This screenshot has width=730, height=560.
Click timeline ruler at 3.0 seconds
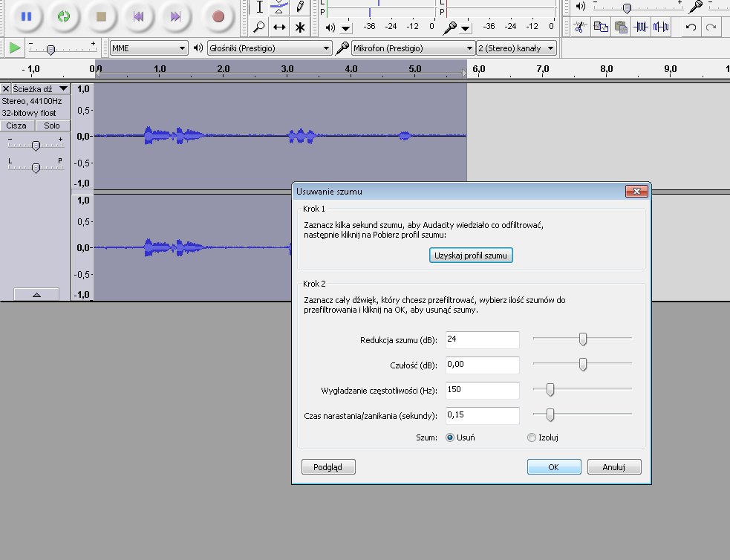[287, 69]
